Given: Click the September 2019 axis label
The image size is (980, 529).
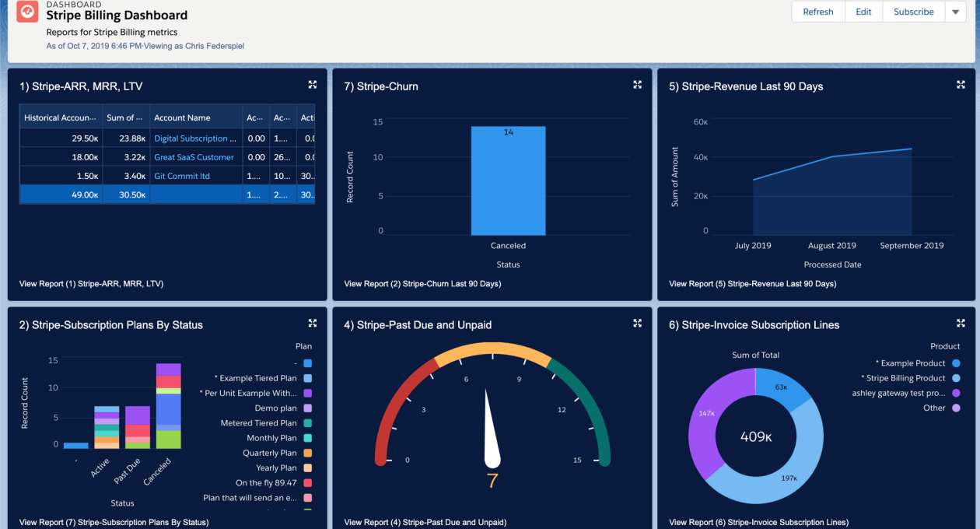Looking at the screenshot, I should [912, 246].
